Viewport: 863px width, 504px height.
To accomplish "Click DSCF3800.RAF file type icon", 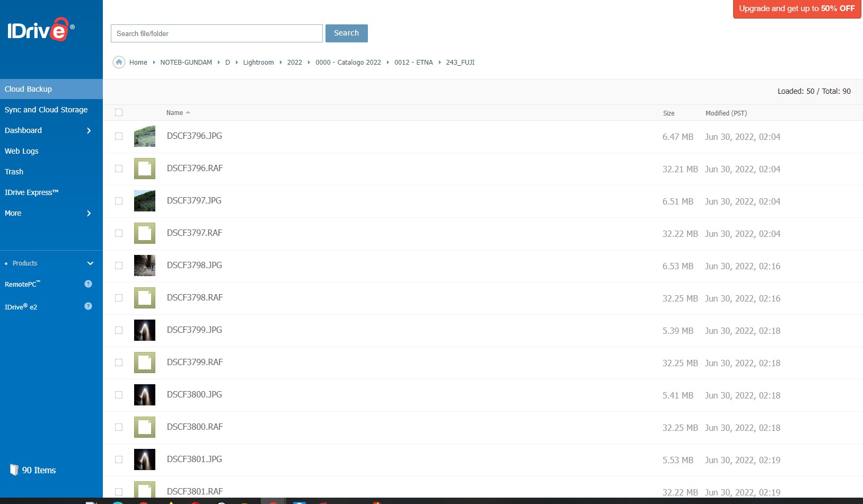I will click(144, 428).
